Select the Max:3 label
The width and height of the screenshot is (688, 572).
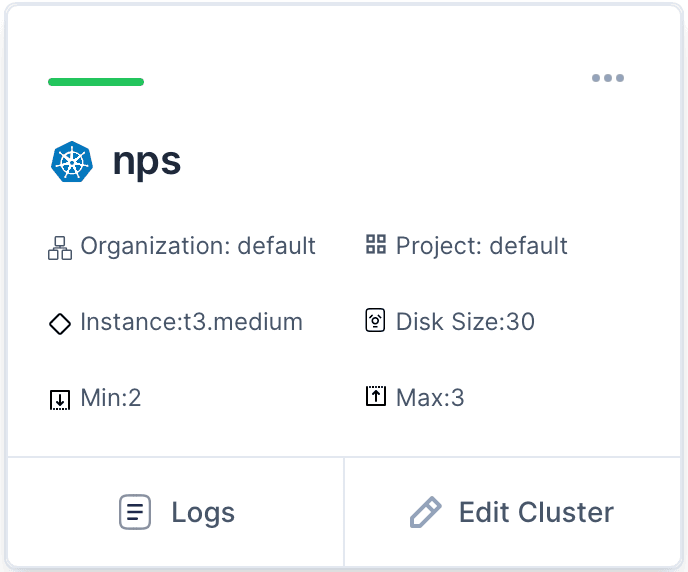pos(430,398)
